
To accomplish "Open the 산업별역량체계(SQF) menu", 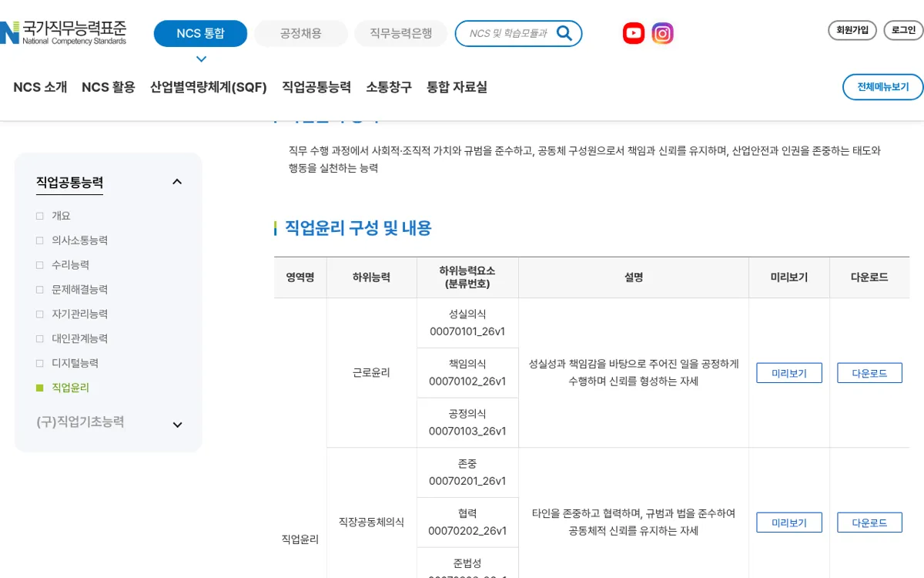I will pos(209,87).
